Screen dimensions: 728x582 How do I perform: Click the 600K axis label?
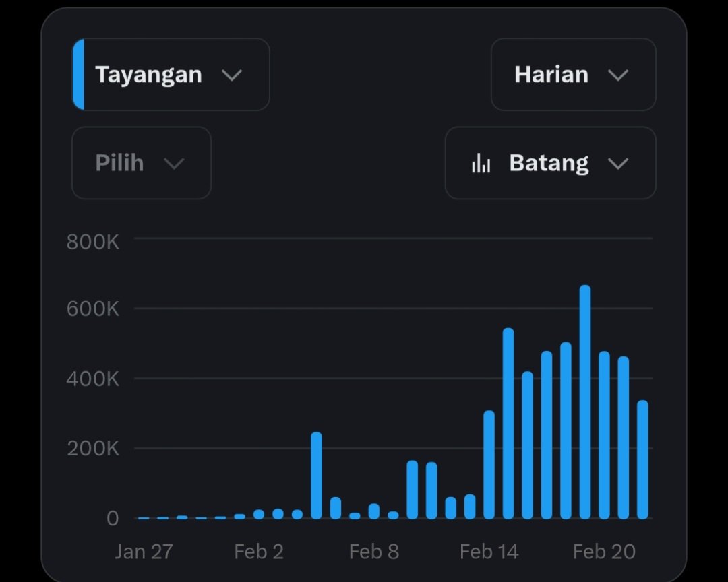93,309
